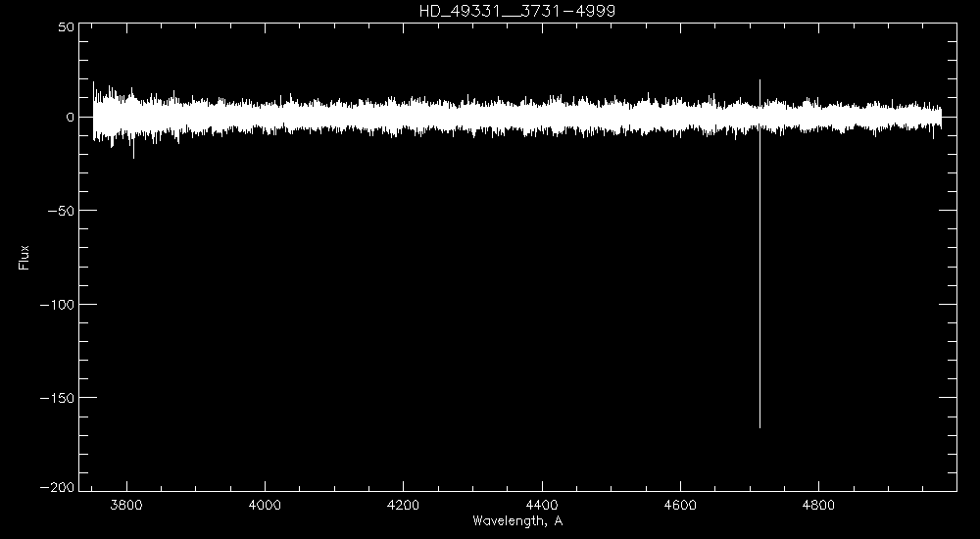The image size is (980, 539).
Task: Click the 0 flux tick label
Action: coord(71,117)
